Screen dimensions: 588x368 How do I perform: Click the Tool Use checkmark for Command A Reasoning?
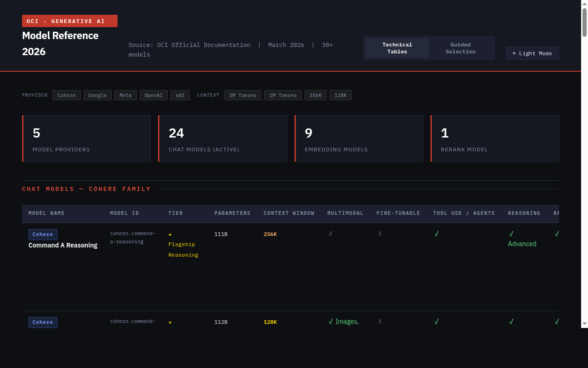coord(436,234)
